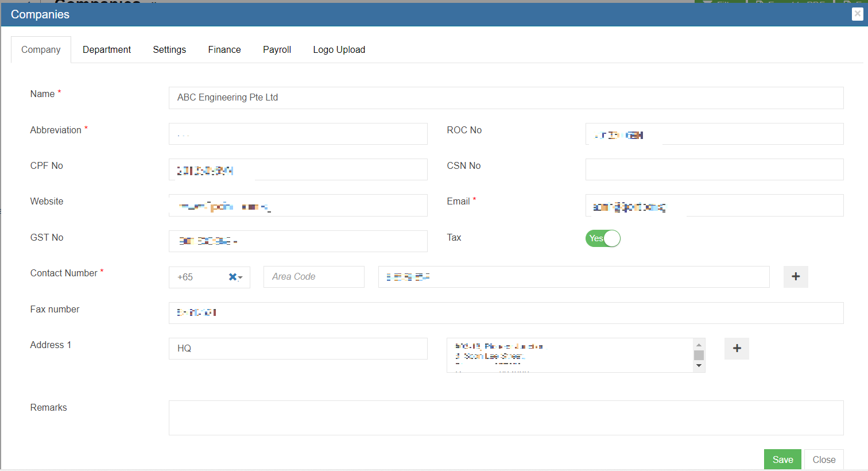Go to the Finance tab

(x=224, y=50)
